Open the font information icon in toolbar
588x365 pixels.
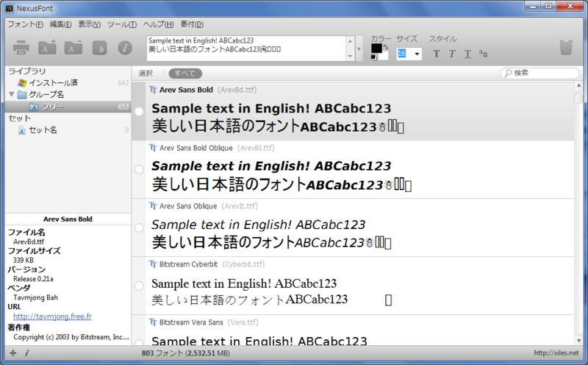[125, 48]
